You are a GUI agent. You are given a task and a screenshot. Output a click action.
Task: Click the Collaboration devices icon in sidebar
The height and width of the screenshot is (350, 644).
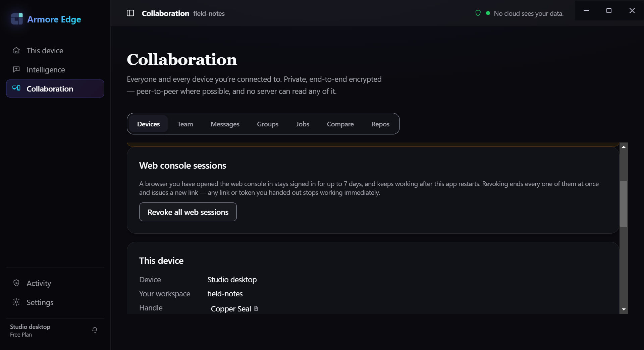pos(16,88)
